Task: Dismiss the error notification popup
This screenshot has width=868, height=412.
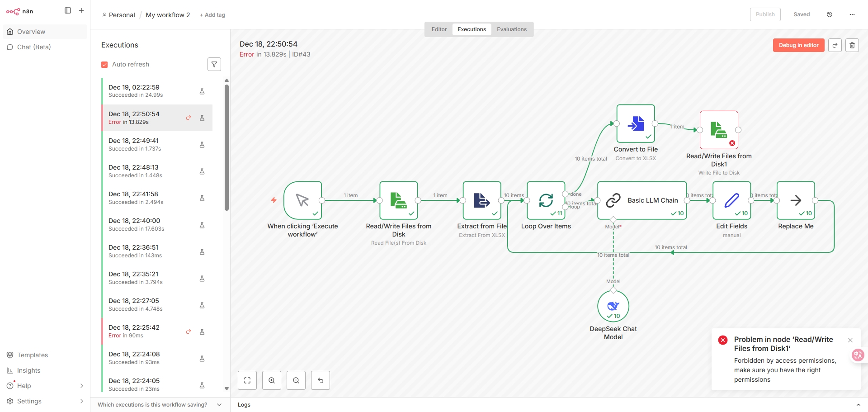Action: (x=850, y=340)
